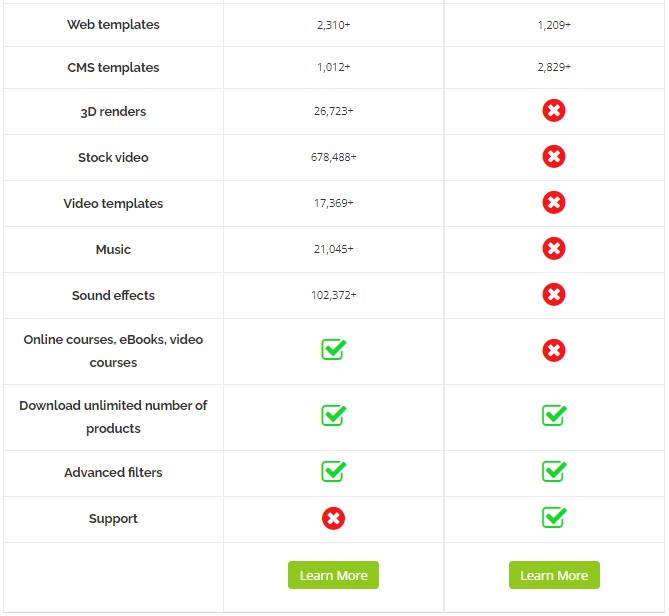Select the Web templates row label
Image resolution: width=669 pixels, height=616 pixels.
pyautogui.click(x=113, y=25)
